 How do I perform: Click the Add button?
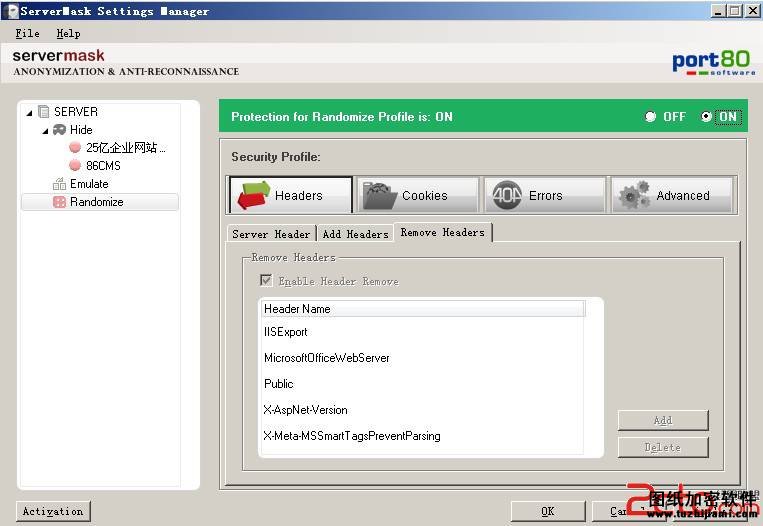(663, 420)
